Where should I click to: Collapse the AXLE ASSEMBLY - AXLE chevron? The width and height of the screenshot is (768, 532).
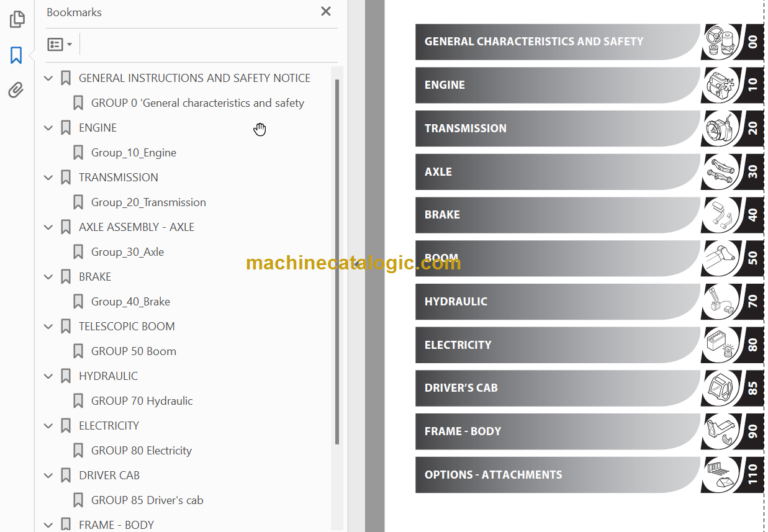click(x=48, y=227)
